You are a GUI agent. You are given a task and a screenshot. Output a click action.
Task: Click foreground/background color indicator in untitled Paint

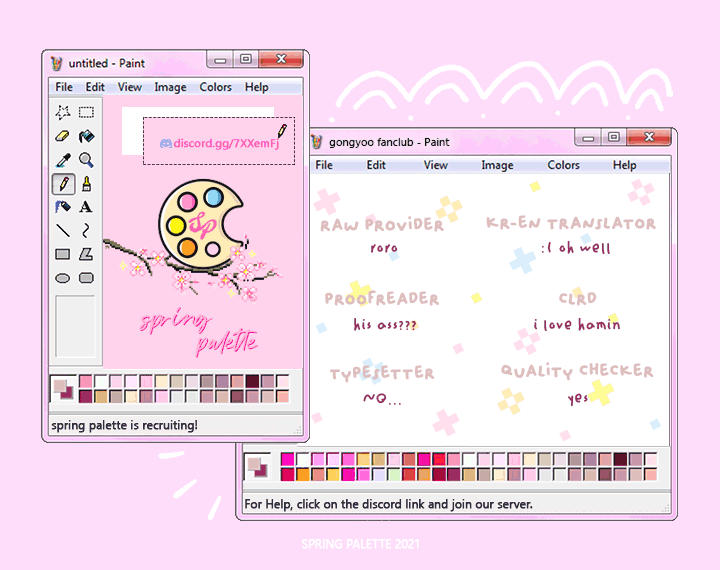[x=62, y=390]
